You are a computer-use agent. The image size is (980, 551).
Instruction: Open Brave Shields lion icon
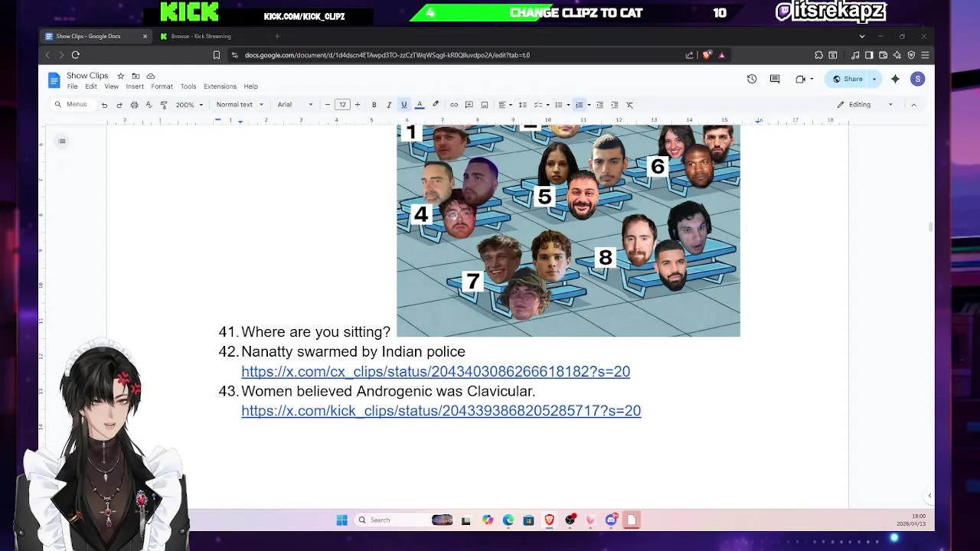pyautogui.click(x=706, y=55)
